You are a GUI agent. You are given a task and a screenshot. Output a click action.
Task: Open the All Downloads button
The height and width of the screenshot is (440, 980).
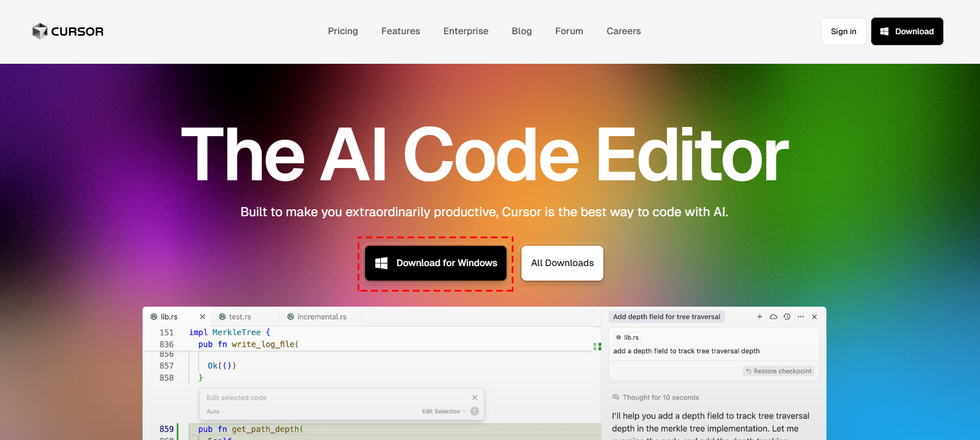click(562, 263)
